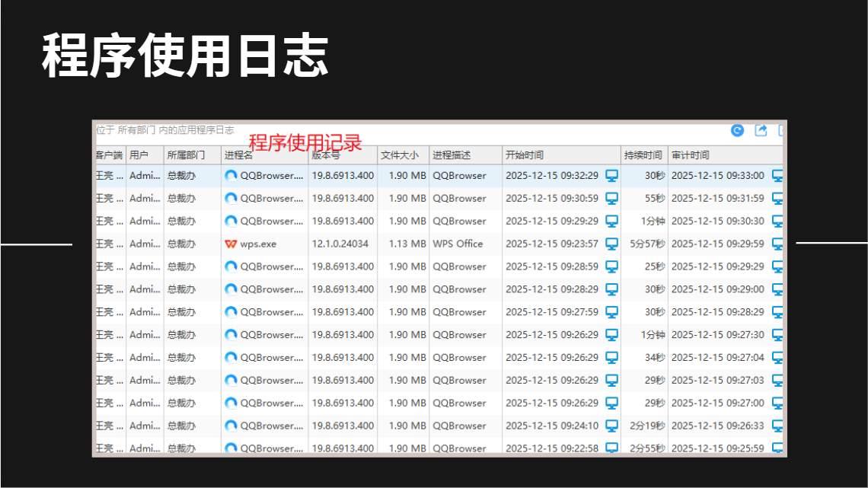Select audit time 2025-12-15 09:29:00
The height and width of the screenshot is (488, 868).
718,289
